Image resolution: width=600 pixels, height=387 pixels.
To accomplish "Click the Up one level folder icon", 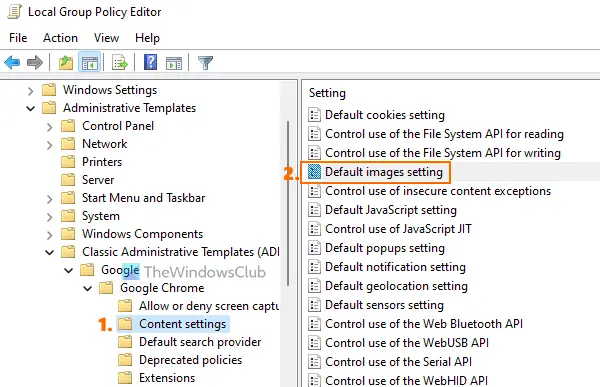I will point(66,62).
